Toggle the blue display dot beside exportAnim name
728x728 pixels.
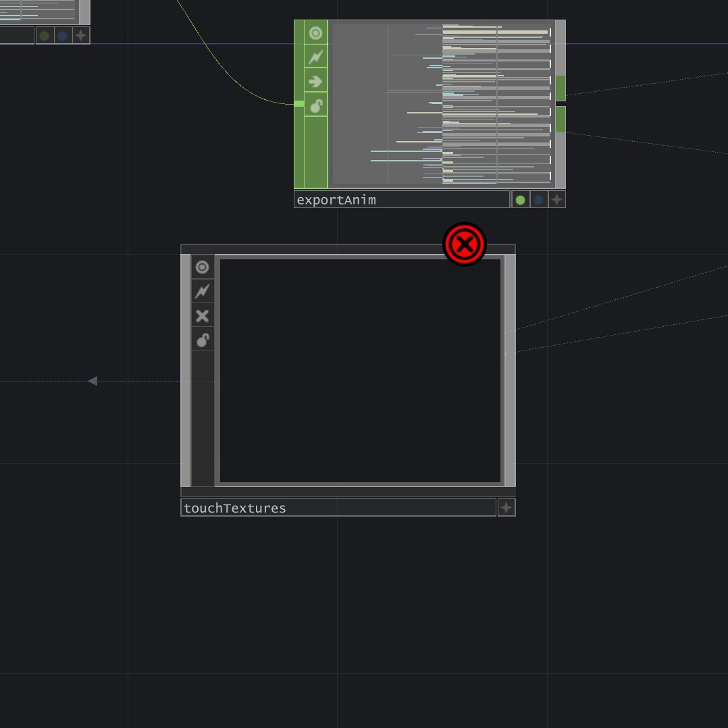(538, 199)
